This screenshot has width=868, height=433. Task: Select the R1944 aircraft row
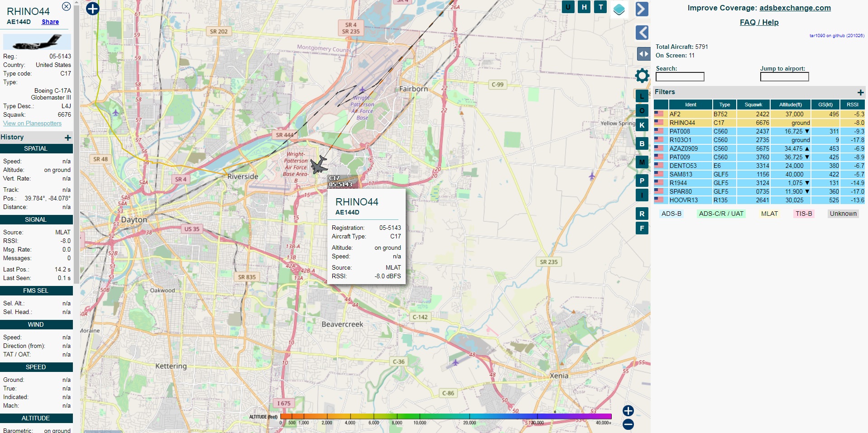(x=759, y=183)
